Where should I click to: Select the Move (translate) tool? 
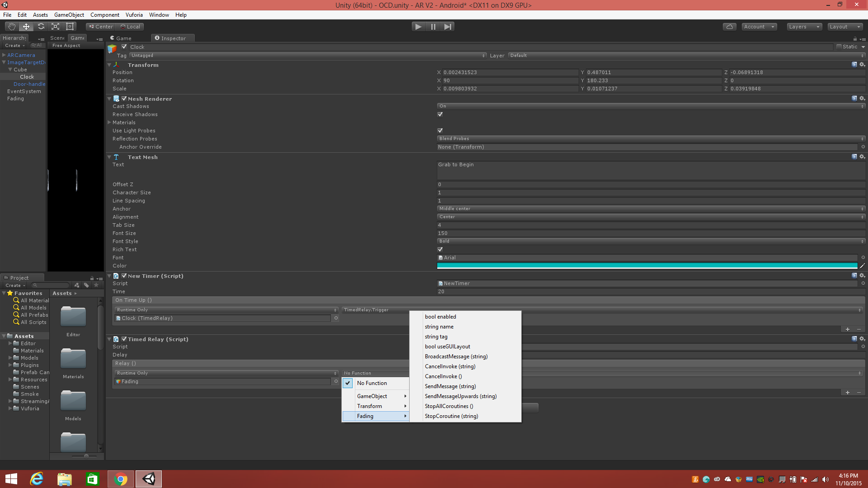pyautogui.click(x=26, y=27)
